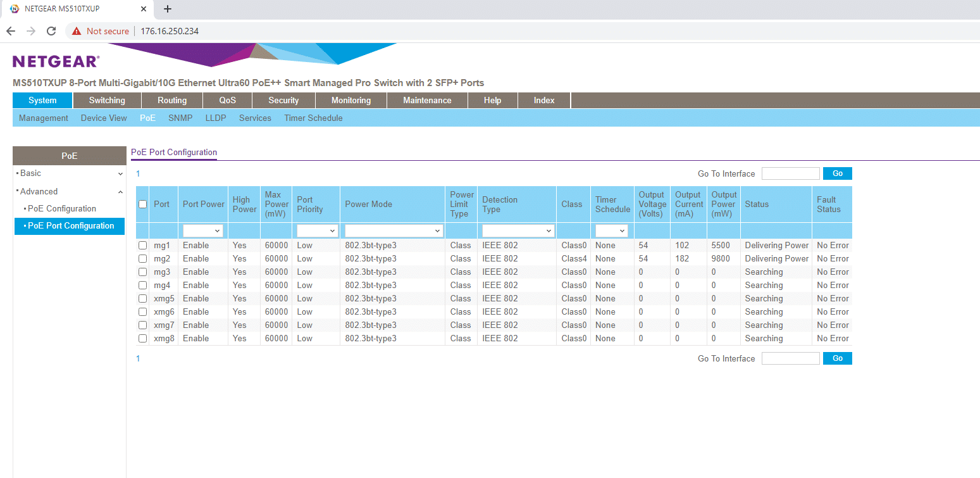980x478 pixels.
Task: Open the System main tab
Action: click(42, 100)
